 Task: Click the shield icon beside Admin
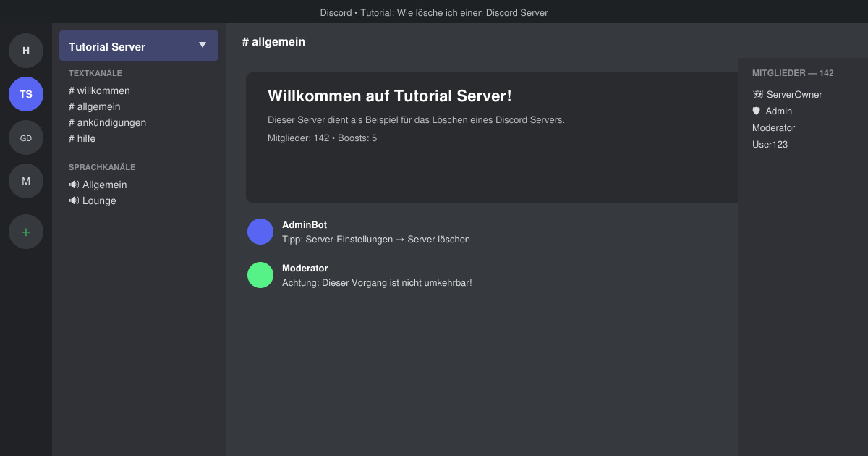pos(757,111)
